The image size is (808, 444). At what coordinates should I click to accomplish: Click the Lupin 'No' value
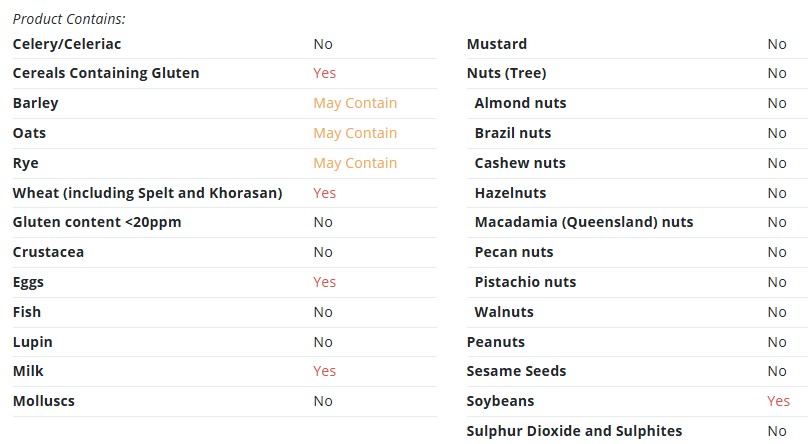(323, 342)
